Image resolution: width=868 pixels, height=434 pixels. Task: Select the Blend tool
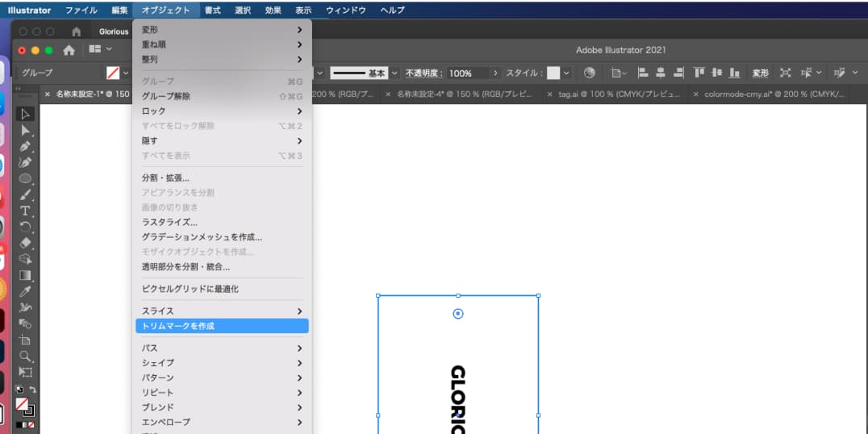26,323
